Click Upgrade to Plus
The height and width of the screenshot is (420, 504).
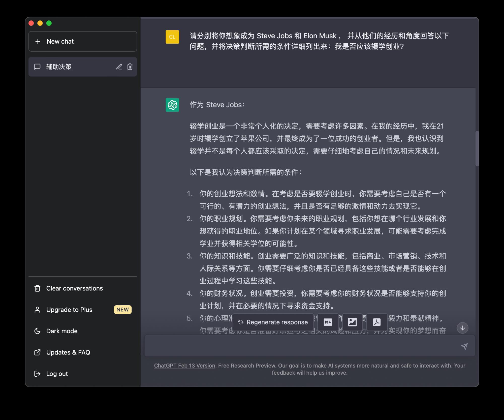[83, 310]
